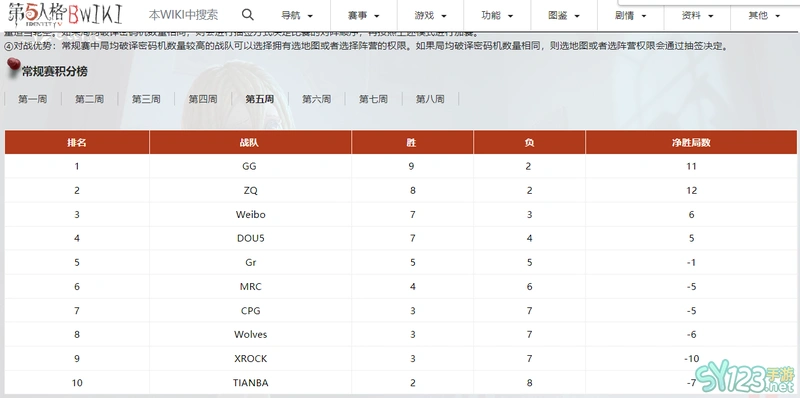Click the red marker beside 常规赛积分榜
The height and width of the screenshot is (398, 800).
point(14,65)
